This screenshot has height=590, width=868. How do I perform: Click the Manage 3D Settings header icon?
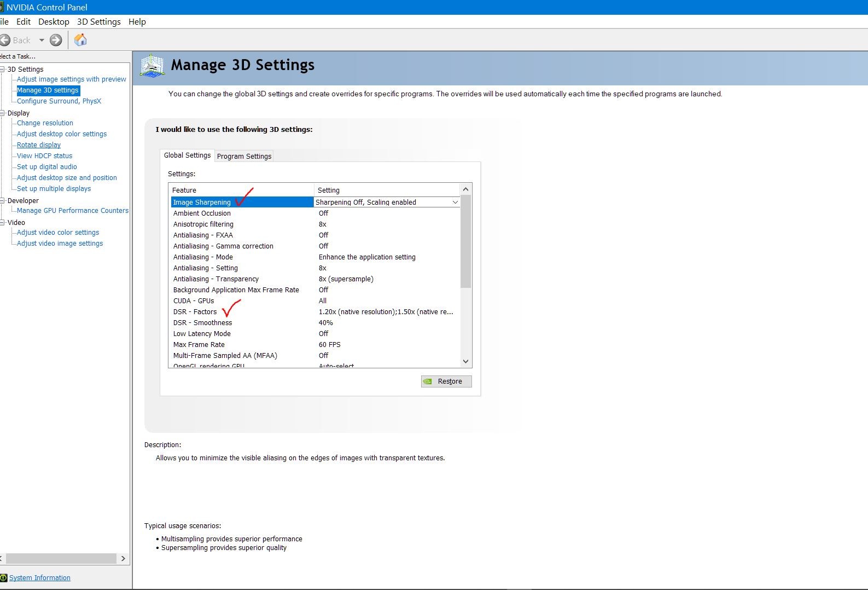pos(152,66)
